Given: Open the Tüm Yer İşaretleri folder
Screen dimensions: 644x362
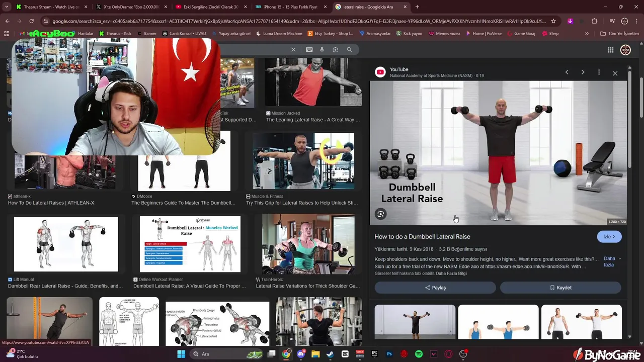Looking at the screenshot, I should [619, 34].
